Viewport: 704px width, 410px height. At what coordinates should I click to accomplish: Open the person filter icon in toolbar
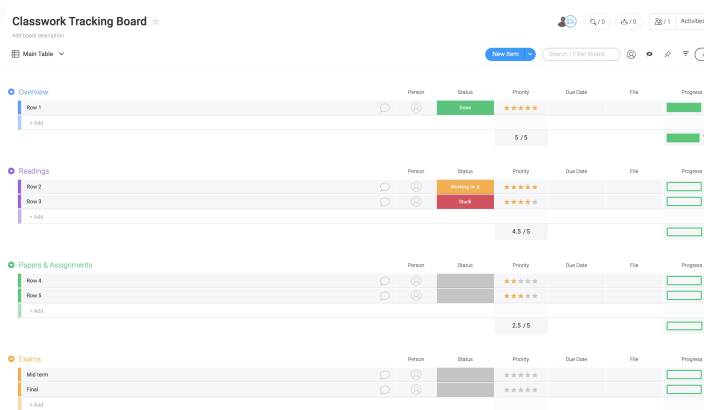click(631, 54)
